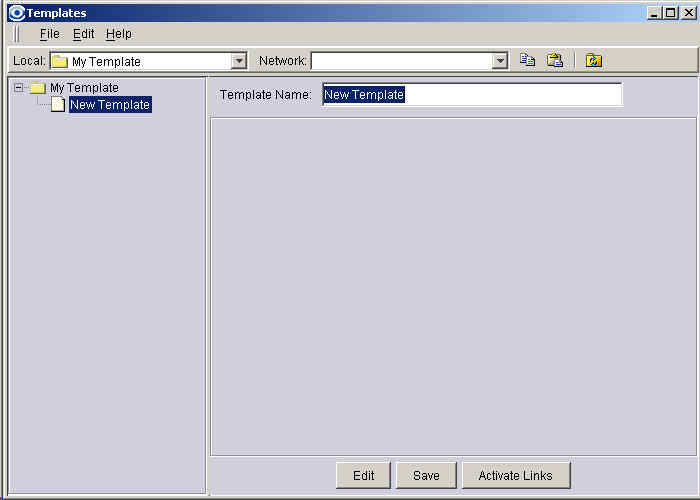
Task: Click the Templates app icon in title bar
Action: [x=17, y=12]
